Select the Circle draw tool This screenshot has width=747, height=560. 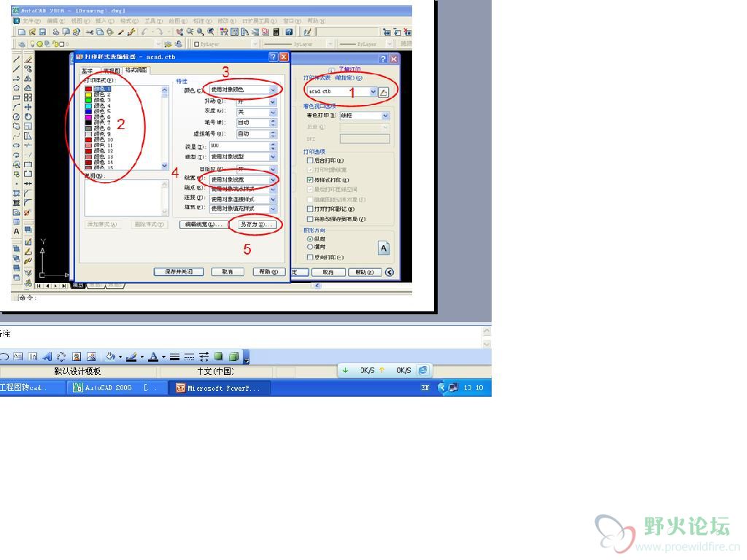[16, 117]
